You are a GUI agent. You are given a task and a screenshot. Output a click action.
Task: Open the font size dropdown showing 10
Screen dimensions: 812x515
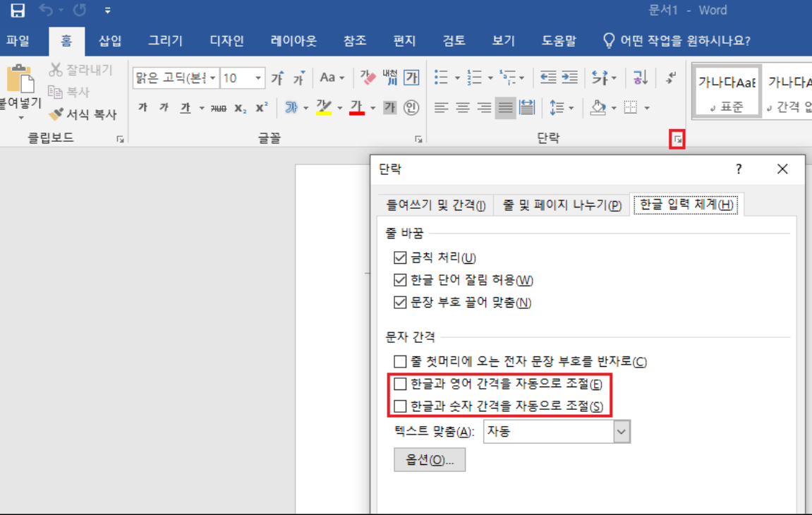[x=258, y=78]
